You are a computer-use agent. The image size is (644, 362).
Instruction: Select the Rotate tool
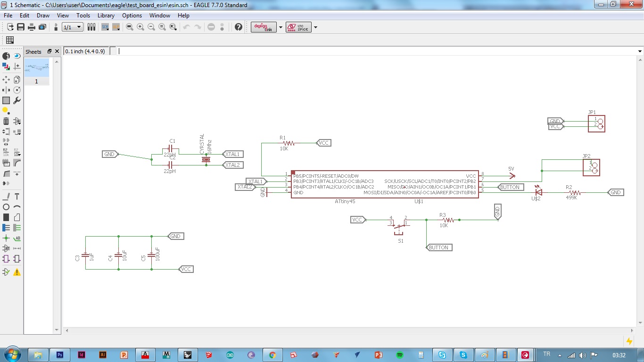[x=17, y=90]
